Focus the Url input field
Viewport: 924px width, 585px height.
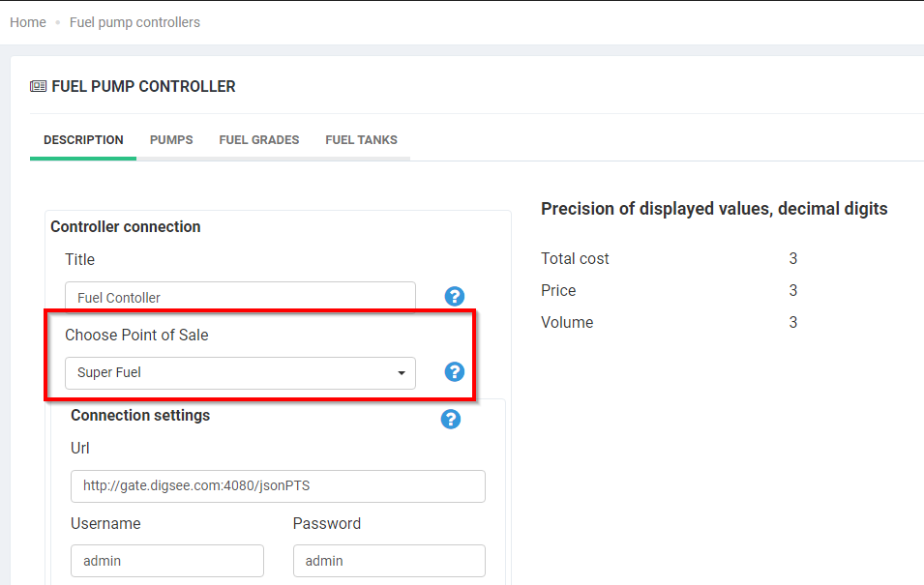point(278,485)
